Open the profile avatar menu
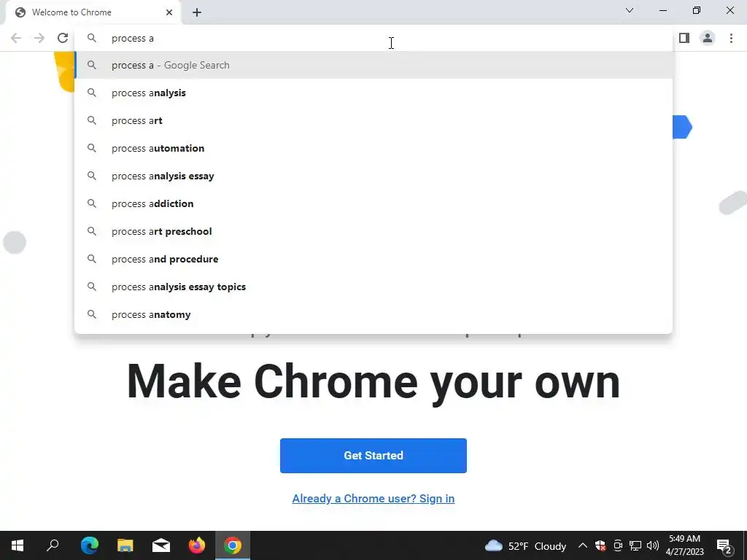747x560 pixels. point(708,38)
